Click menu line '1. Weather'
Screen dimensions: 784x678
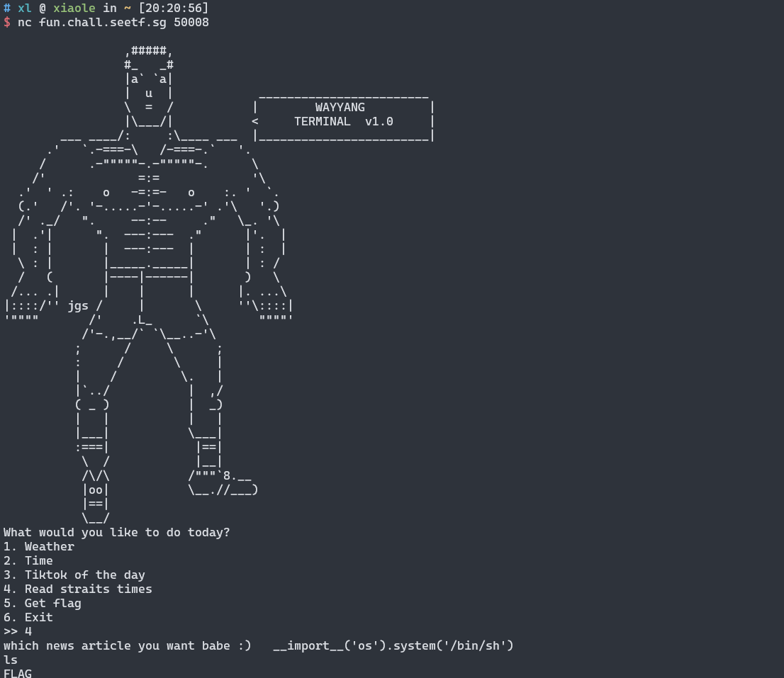[39, 547]
